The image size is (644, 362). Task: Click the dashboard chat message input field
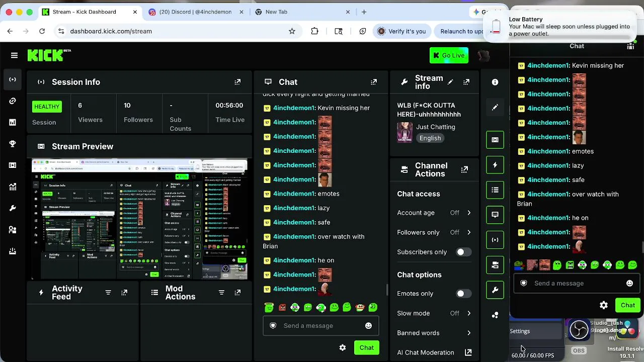[x=320, y=326]
